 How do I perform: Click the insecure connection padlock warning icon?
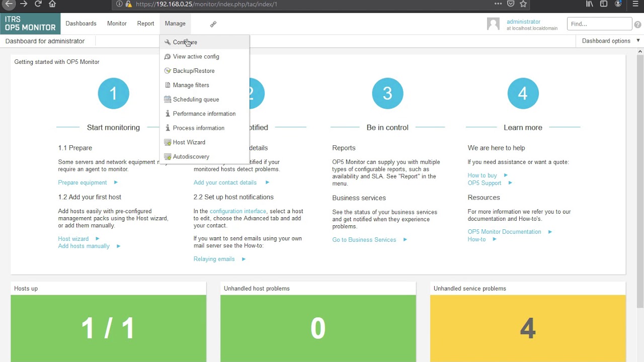pyautogui.click(x=128, y=4)
